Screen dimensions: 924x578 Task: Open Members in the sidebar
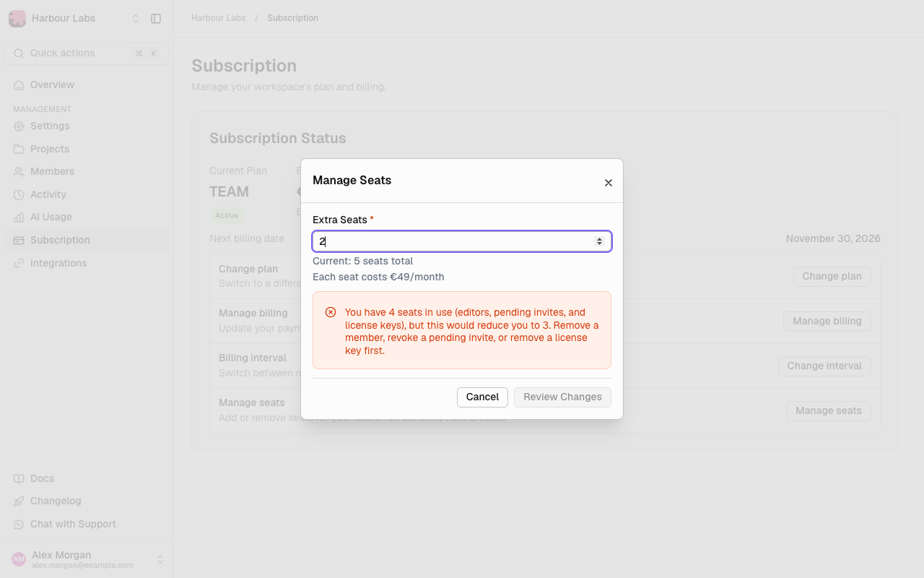pos(87,172)
